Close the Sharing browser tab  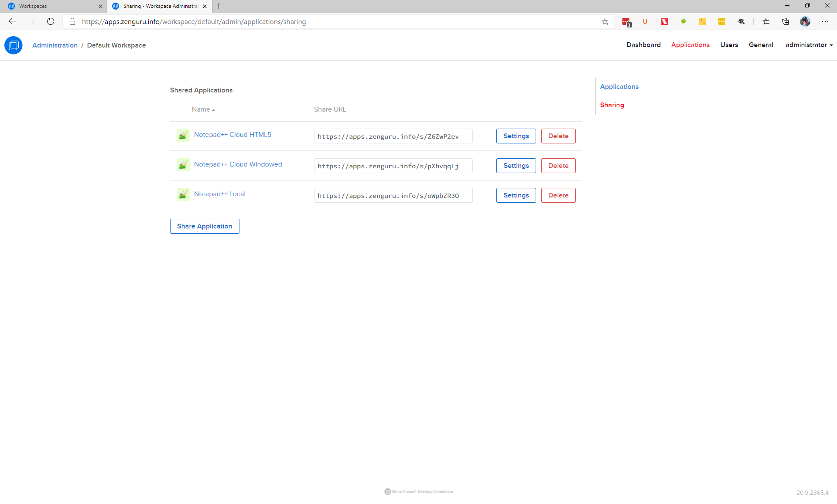tap(205, 6)
